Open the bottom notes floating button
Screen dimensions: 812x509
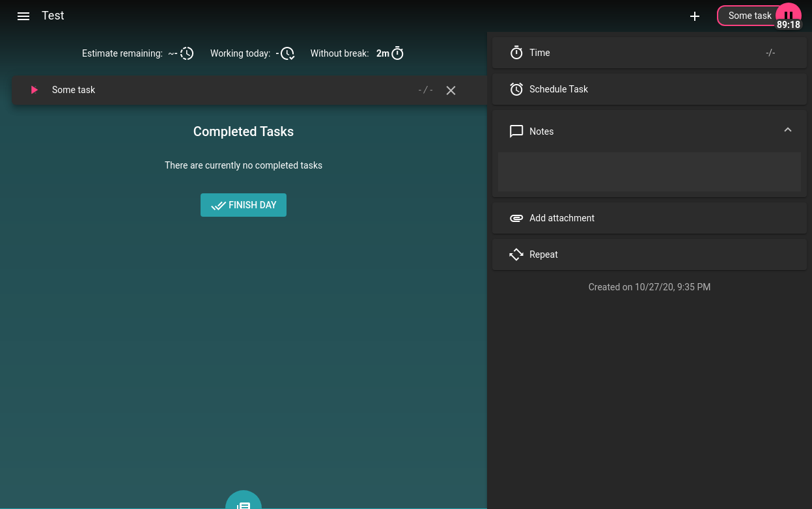pyautogui.click(x=244, y=500)
